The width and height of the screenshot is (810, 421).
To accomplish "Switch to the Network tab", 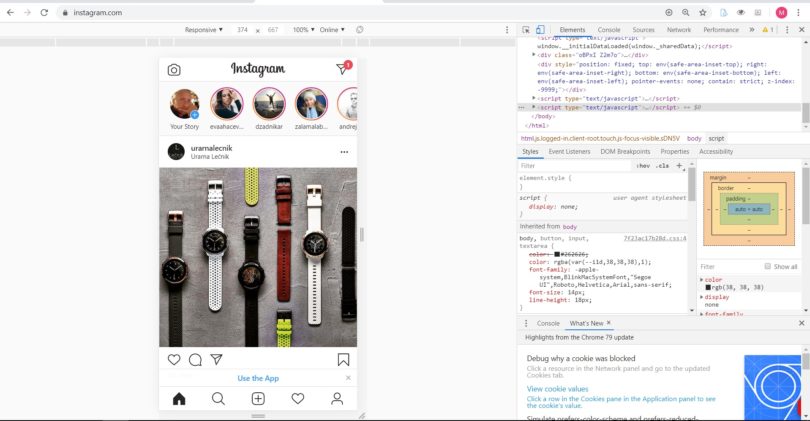I will click(x=678, y=30).
